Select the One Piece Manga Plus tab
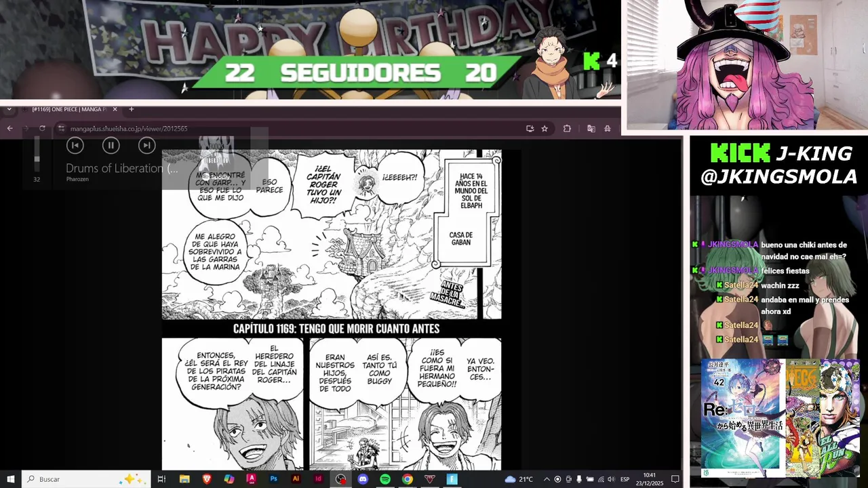The image size is (868, 488). (x=68, y=109)
